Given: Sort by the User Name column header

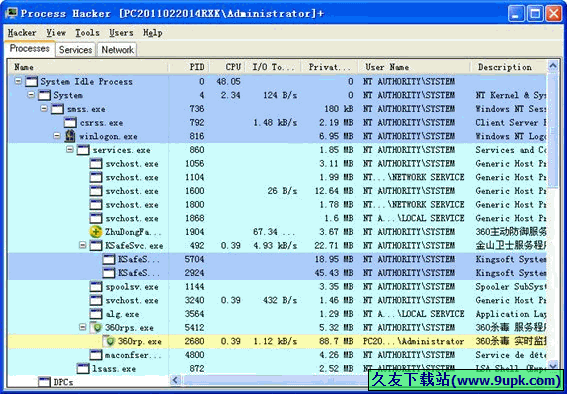Looking at the screenshot, I should pos(414,67).
